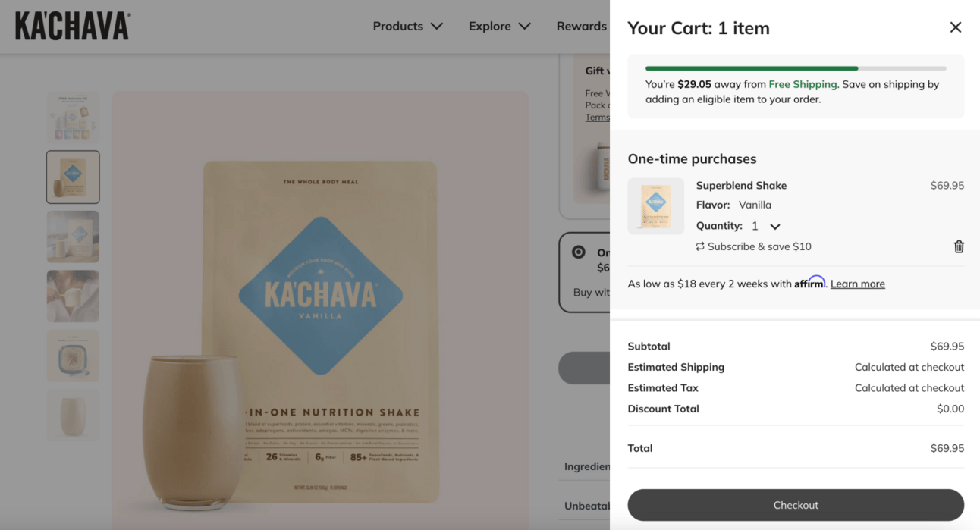This screenshot has height=530, width=980.
Task: Close the cart panel with X icon
Action: point(956,27)
